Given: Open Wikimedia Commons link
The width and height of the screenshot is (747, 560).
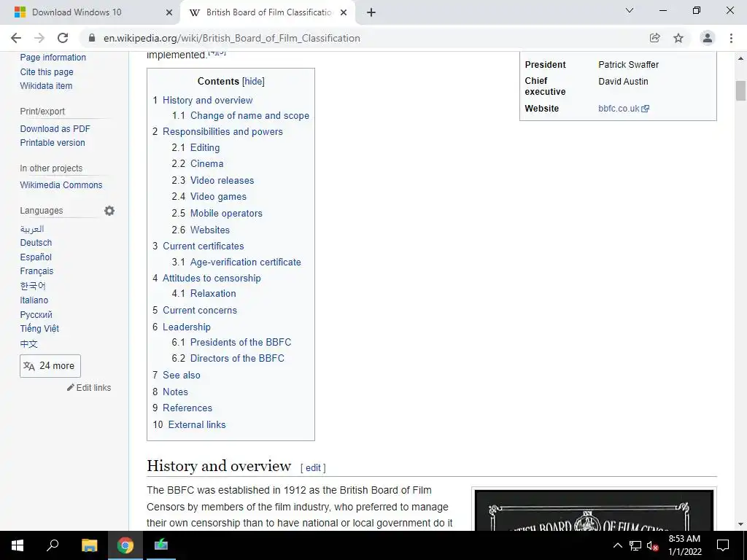Looking at the screenshot, I should (x=61, y=185).
